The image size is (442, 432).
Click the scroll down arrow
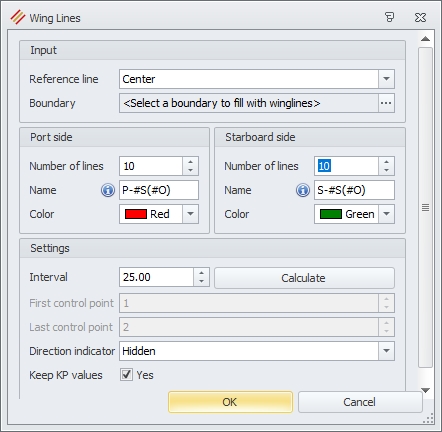click(x=425, y=390)
